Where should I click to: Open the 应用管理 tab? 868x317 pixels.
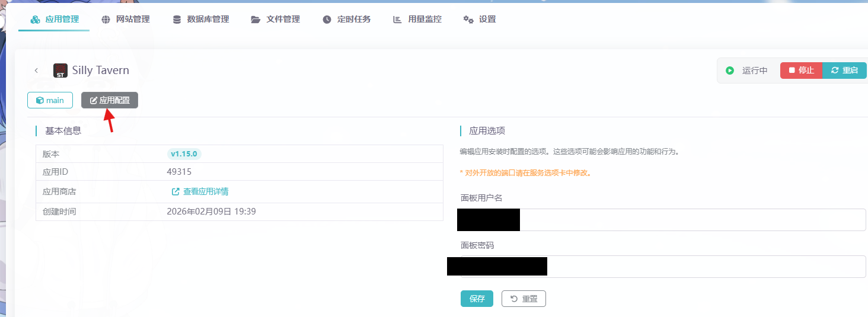(55, 20)
